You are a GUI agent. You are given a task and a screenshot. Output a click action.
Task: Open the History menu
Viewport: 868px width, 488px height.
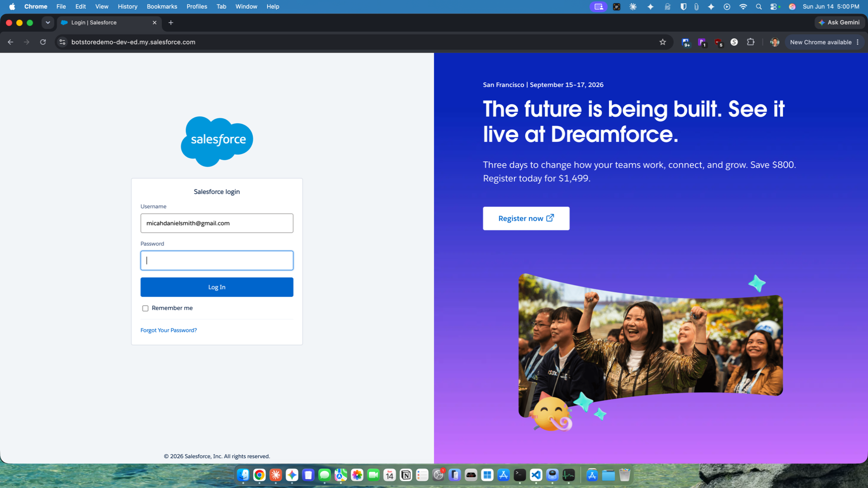[x=127, y=6]
